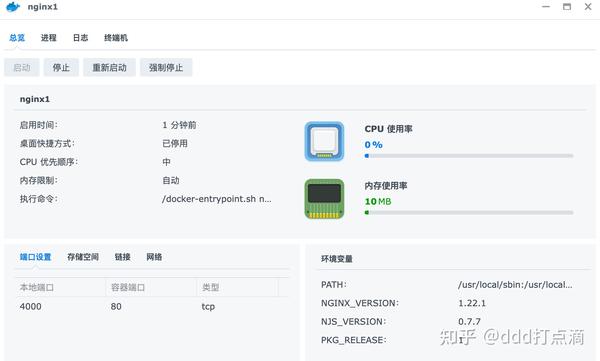Click the 强制停止 button
Screen dimensions: 600x361
click(166, 67)
